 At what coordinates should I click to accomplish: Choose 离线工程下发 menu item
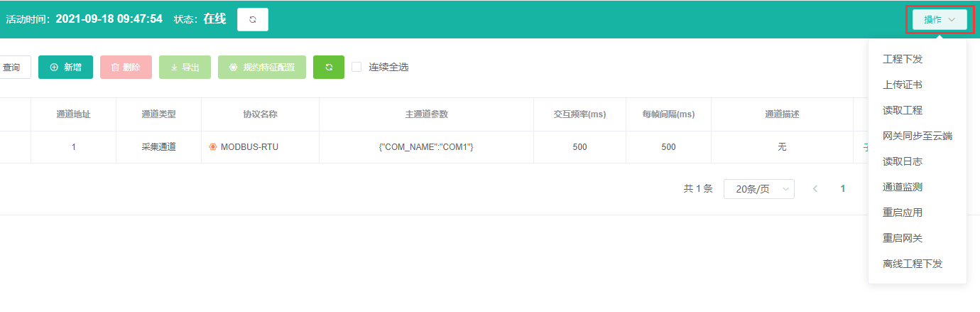pos(912,264)
